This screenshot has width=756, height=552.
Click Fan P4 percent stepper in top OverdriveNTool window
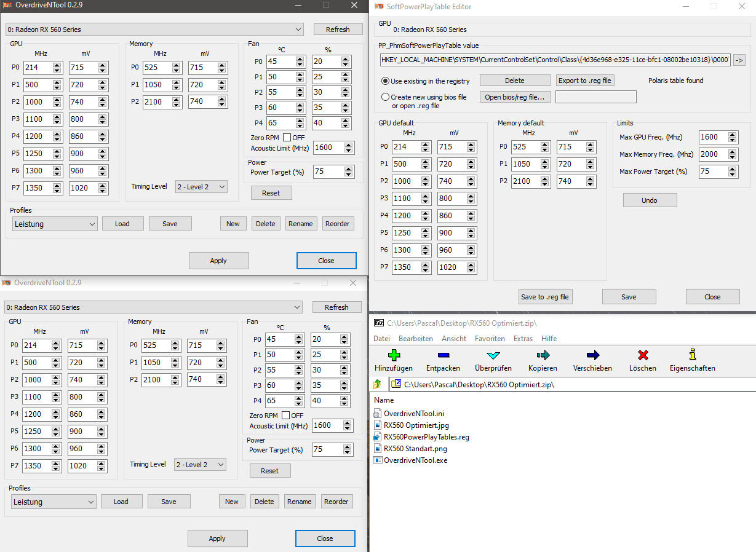point(346,123)
